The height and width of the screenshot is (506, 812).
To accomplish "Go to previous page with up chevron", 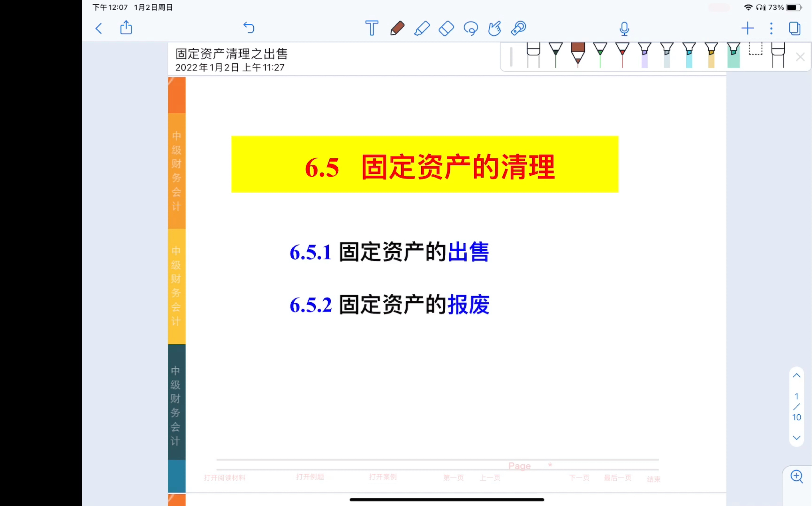I will pos(796,375).
